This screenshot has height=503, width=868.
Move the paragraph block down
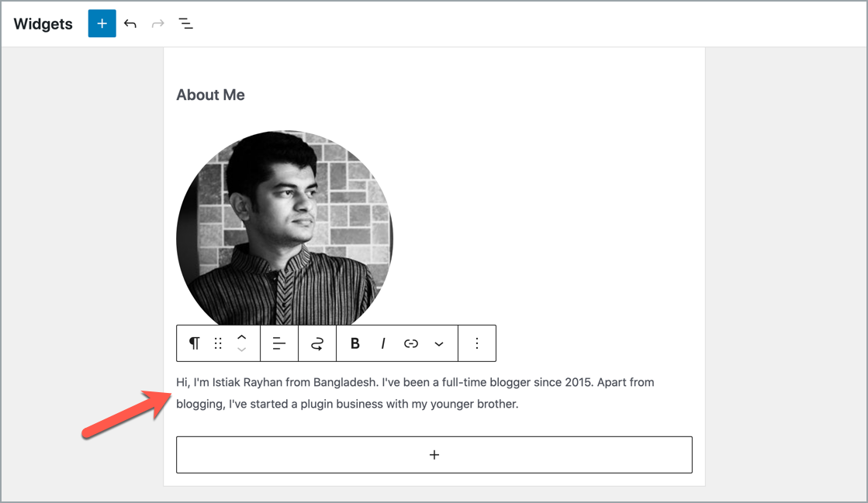click(241, 350)
